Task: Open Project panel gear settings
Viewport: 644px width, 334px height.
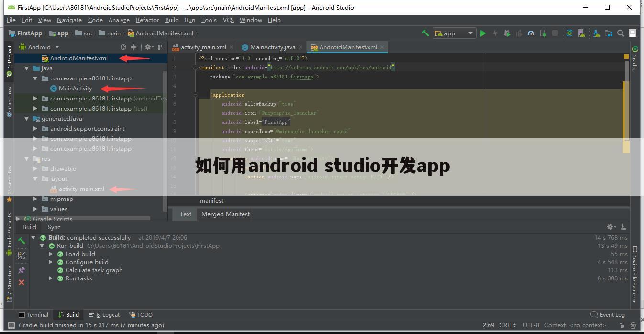Action: coord(149,47)
